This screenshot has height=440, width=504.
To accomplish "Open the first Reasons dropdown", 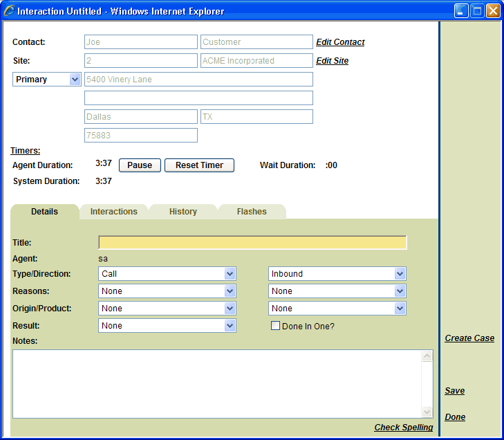I will pos(167,291).
